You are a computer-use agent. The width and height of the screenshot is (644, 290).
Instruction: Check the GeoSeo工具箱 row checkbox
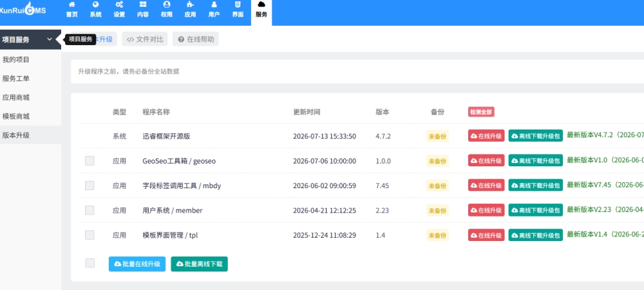[90, 160]
